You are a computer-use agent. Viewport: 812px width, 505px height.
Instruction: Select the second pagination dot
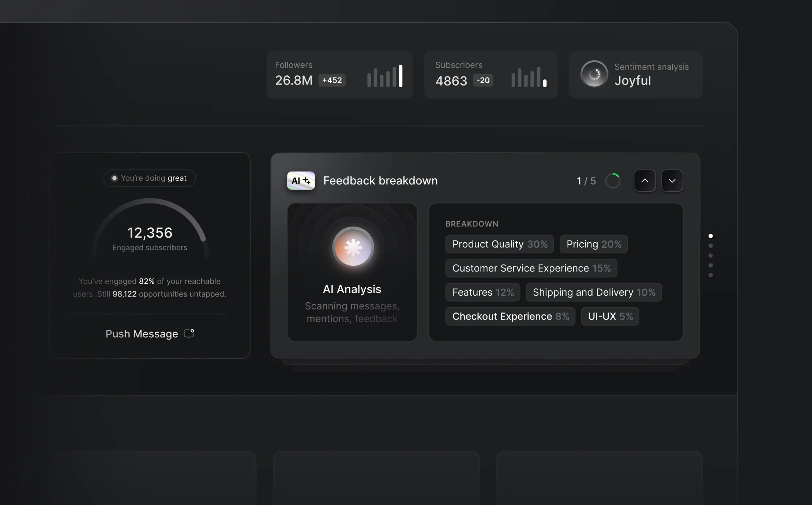711,246
